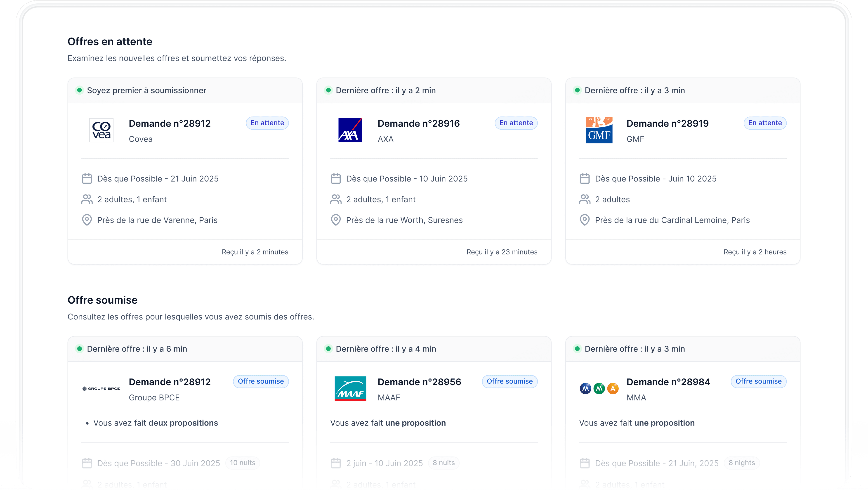868x490 pixels.
Task: Click the Offres en attente heading
Action: point(110,41)
